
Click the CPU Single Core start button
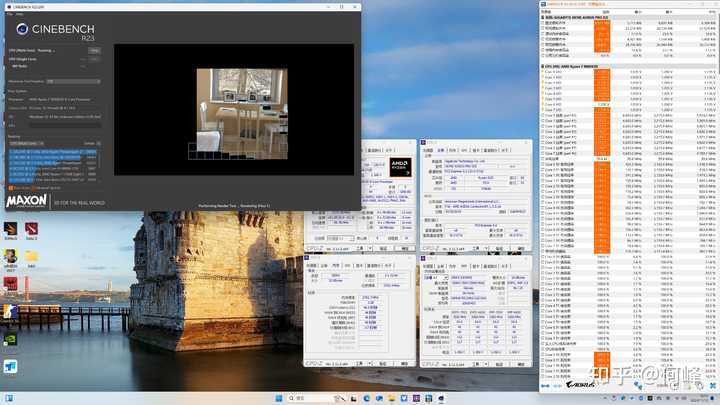click(95, 59)
